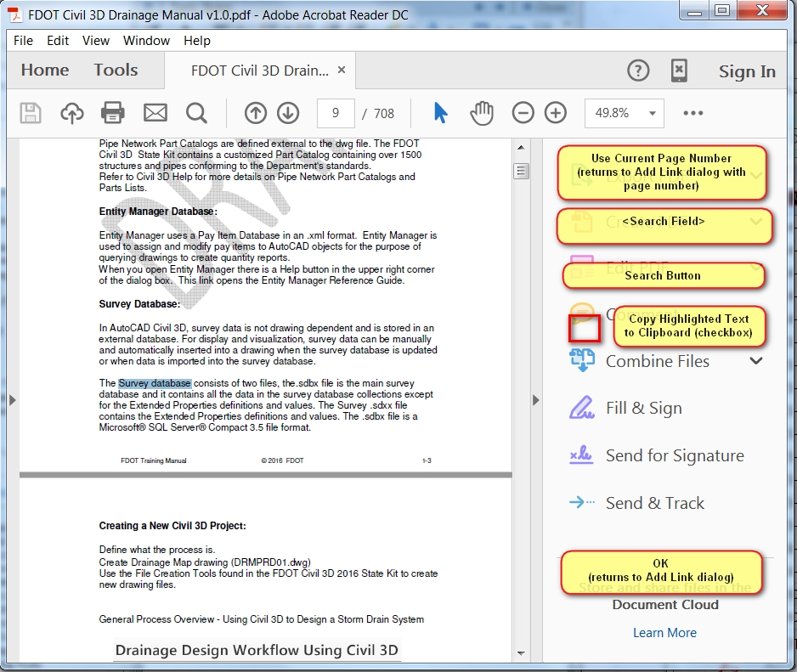Go to next page arrow
Image resolution: width=797 pixels, height=672 pixels.
click(x=288, y=113)
